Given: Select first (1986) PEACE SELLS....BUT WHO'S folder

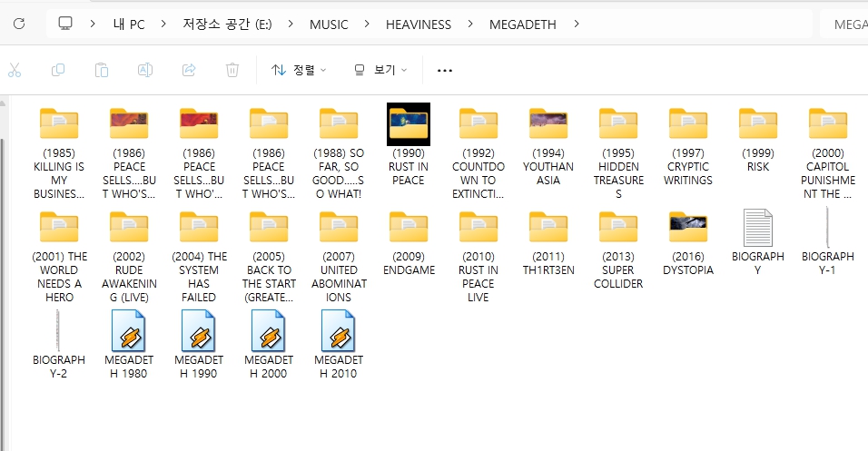Looking at the screenshot, I should [x=129, y=153].
